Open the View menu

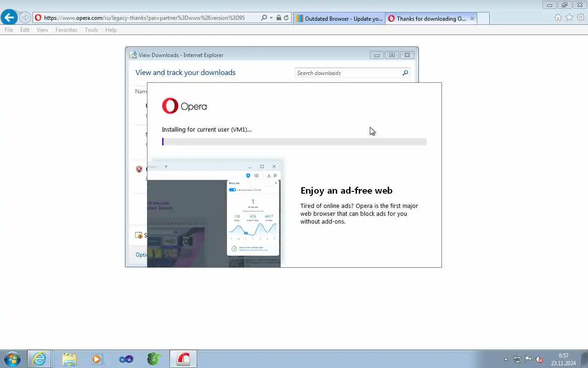(x=42, y=30)
